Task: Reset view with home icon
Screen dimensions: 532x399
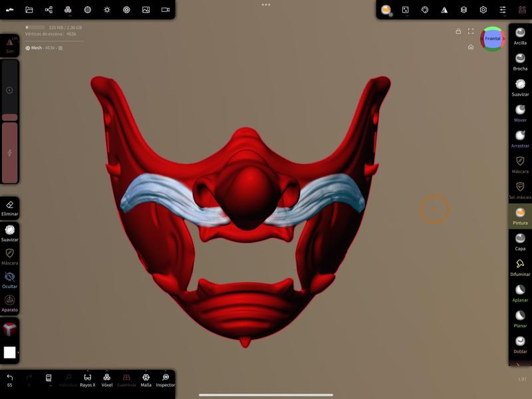Action: [x=471, y=47]
